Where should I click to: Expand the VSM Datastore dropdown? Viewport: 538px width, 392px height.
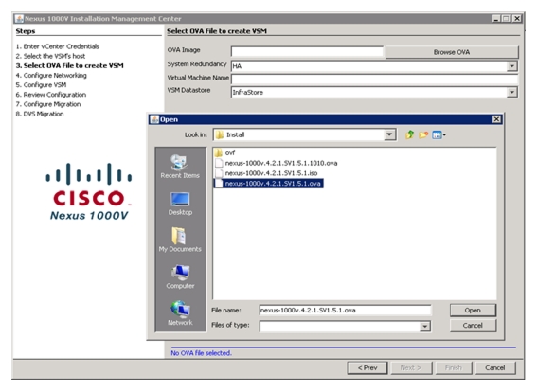tap(511, 92)
